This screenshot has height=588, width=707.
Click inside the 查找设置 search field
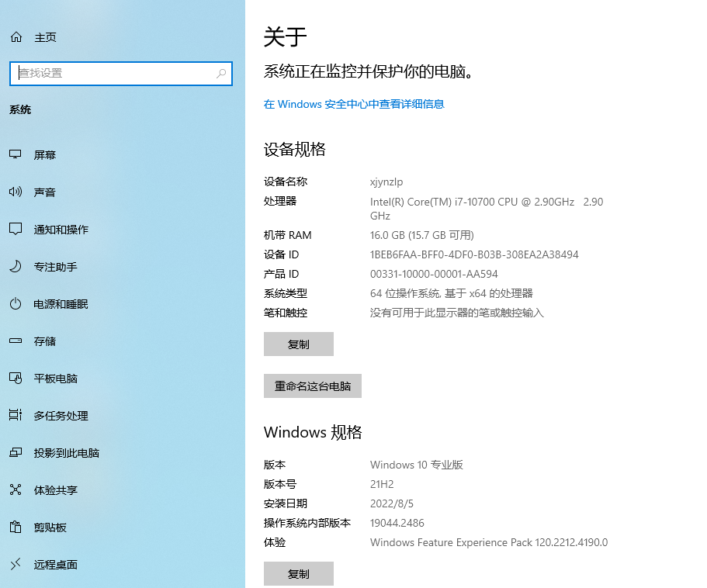tap(113, 74)
